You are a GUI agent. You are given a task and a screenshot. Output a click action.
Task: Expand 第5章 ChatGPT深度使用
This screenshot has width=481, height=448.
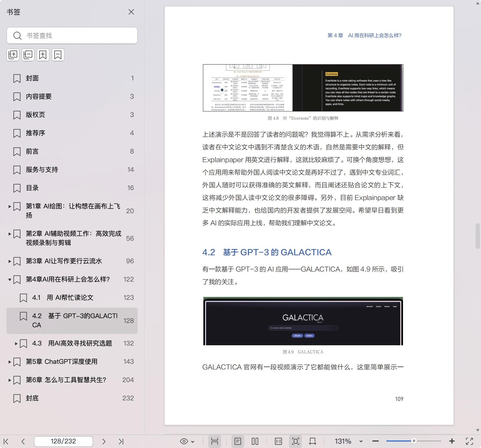10,362
